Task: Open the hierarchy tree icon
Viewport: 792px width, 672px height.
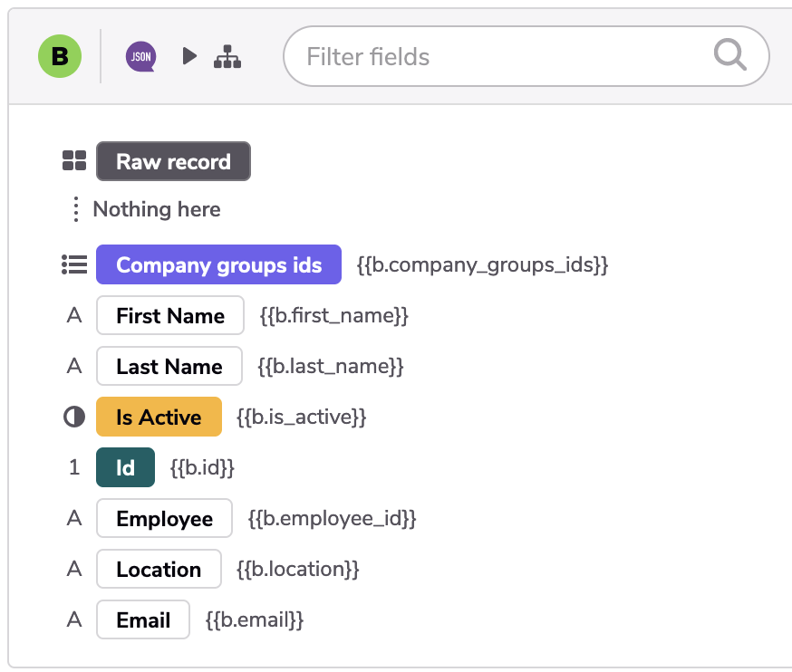Action: [227, 56]
